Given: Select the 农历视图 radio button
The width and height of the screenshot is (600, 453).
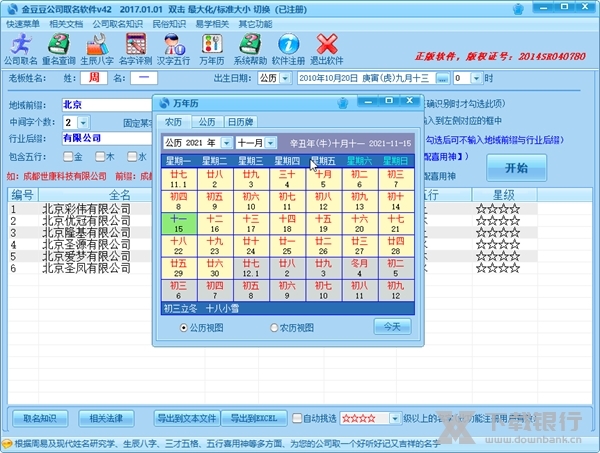Looking at the screenshot, I should (274, 328).
